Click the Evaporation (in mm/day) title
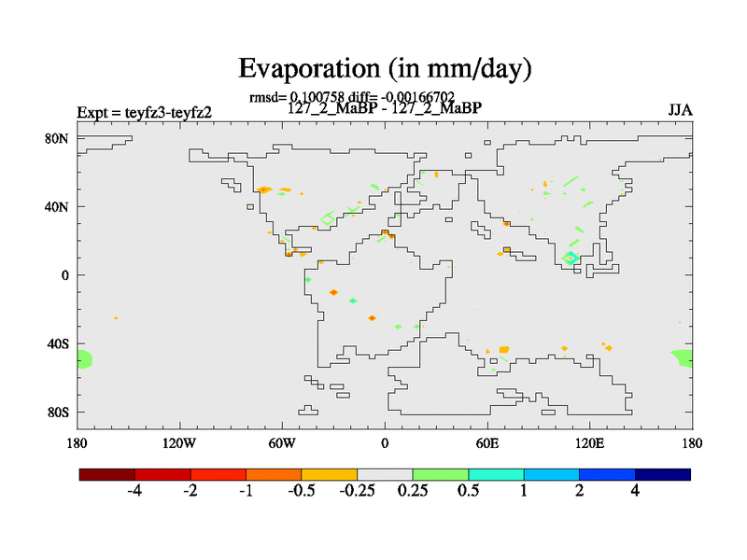 [385, 68]
